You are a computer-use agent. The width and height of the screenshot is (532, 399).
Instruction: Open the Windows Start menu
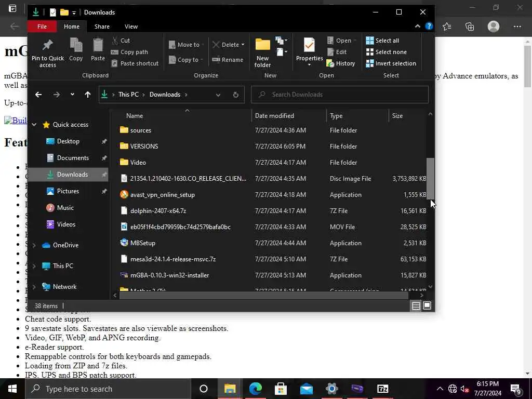(12, 389)
